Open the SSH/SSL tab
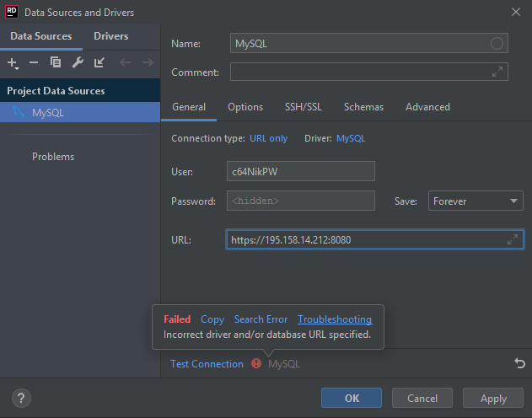 (x=303, y=107)
